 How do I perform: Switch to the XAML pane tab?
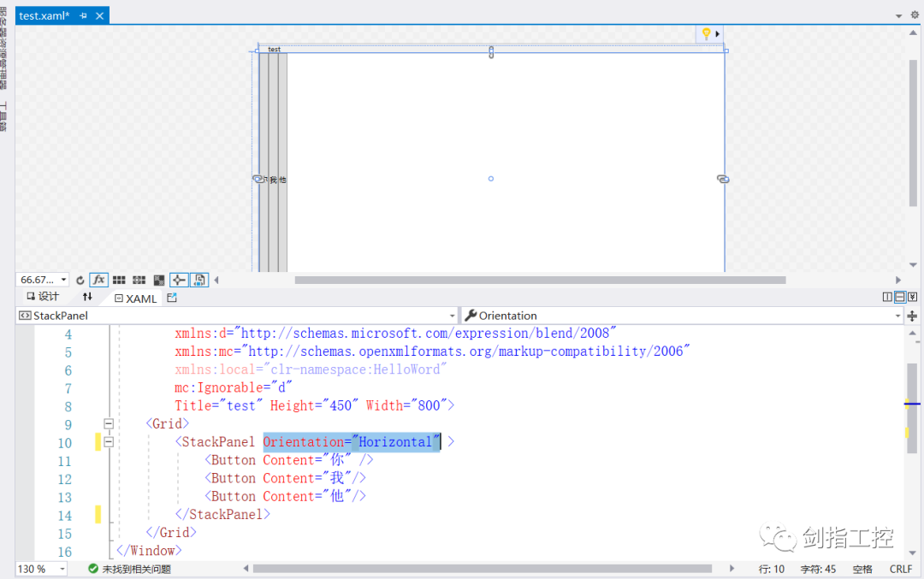[x=136, y=298]
